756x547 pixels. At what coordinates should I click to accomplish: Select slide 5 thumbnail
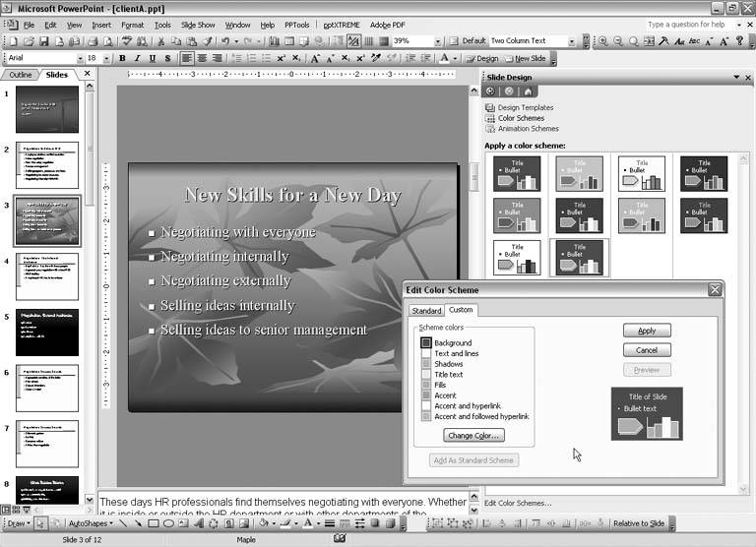[x=47, y=333]
